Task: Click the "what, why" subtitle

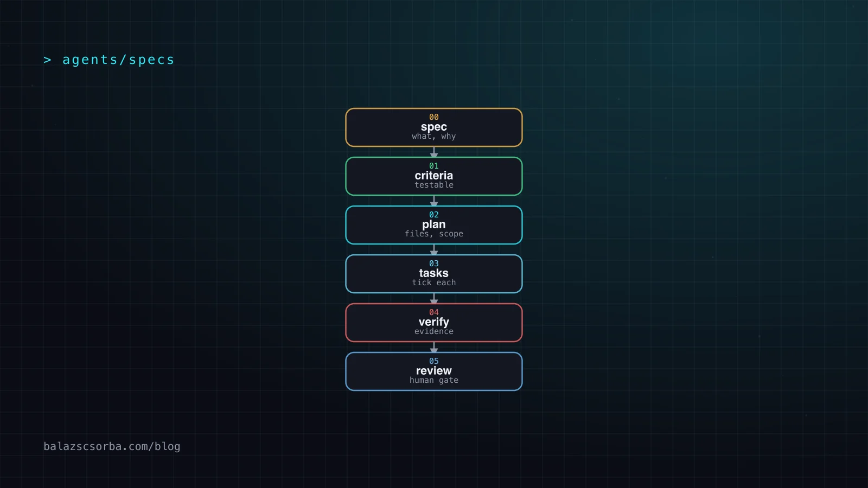Action: pos(434,137)
